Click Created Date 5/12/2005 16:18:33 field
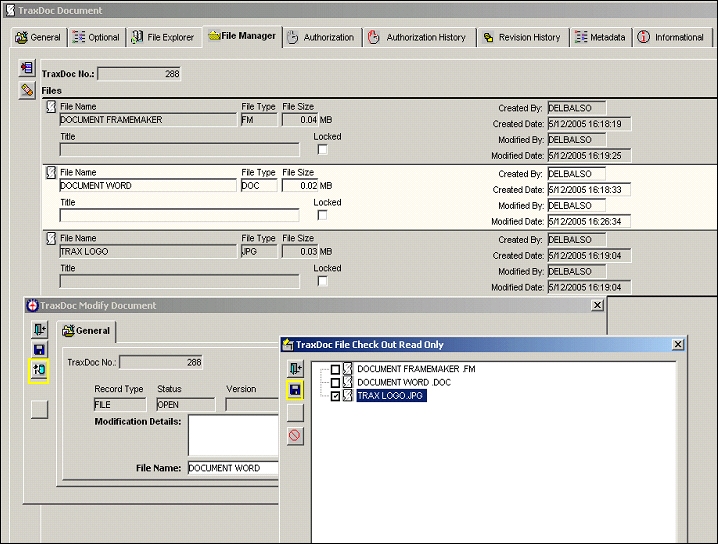 [x=589, y=190]
